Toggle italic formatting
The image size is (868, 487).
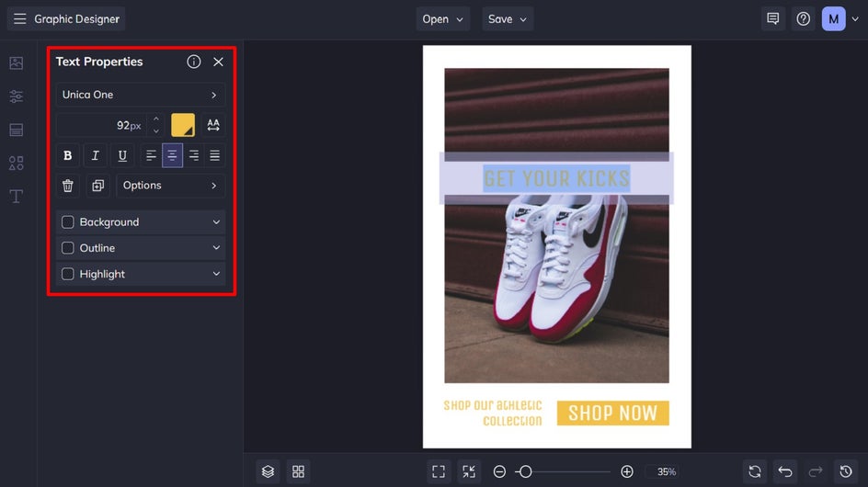[x=95, y=155]
